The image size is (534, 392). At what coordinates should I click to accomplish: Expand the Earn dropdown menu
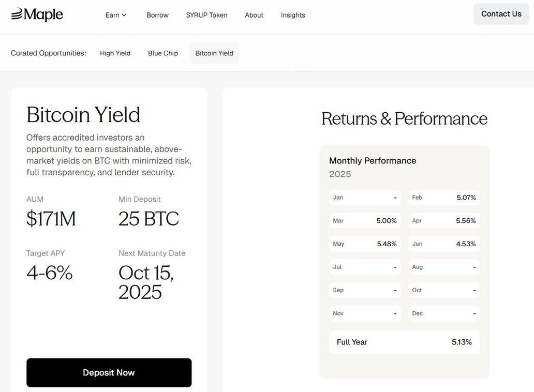tap(116, 15)
